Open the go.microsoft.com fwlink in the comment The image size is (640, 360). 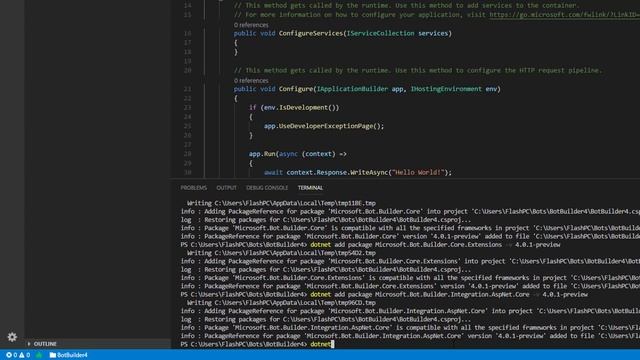pos(564,15)
